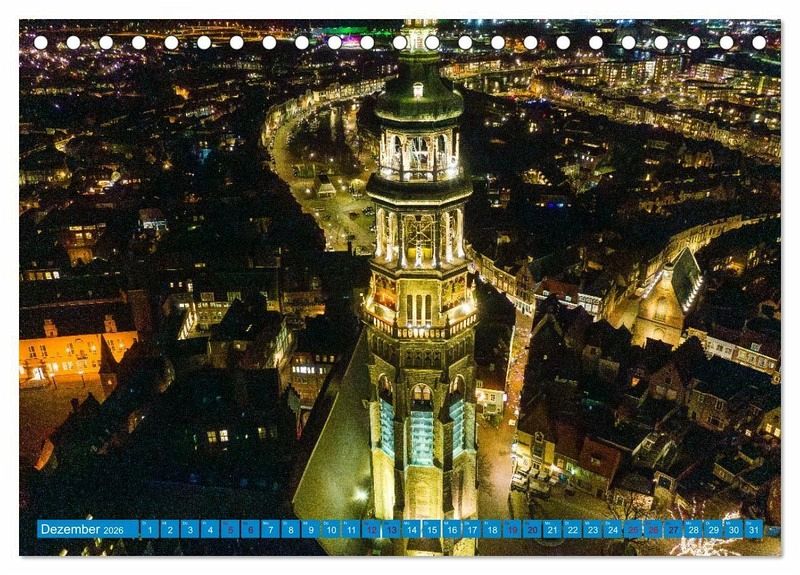Select day 1 in the calendar strip
This screenshot has width=800, height=575.
point(149,529)
